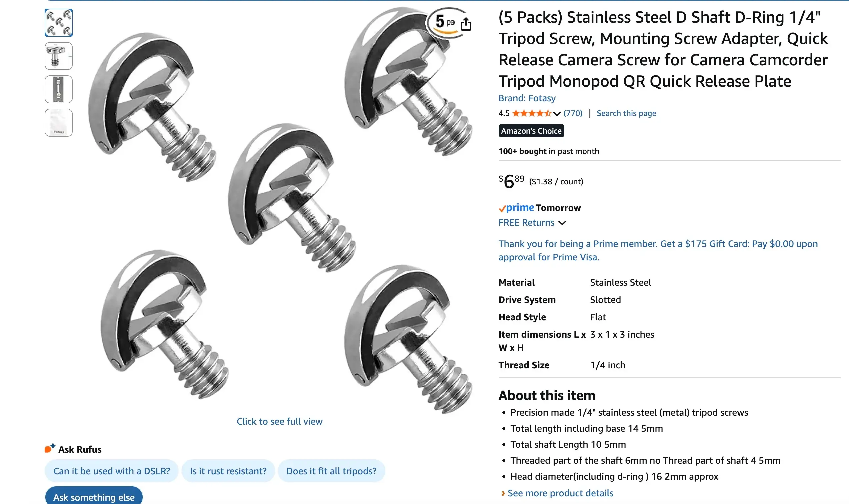Click 'Click to see full view'

(279, 421)
